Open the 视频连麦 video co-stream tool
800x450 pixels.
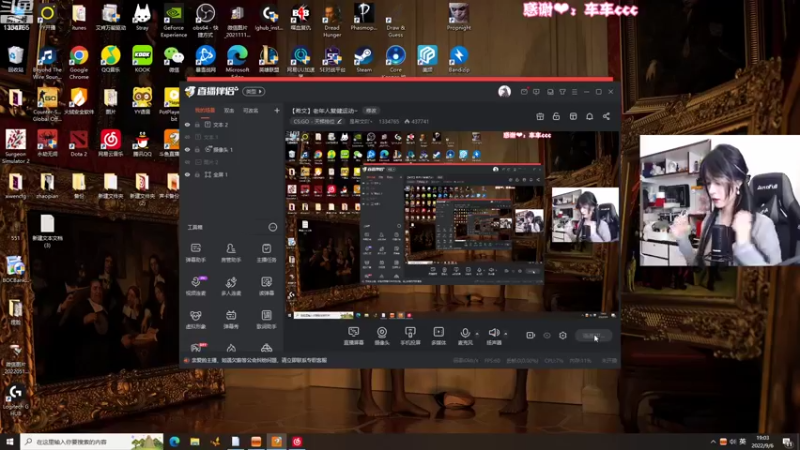(195, 286)
